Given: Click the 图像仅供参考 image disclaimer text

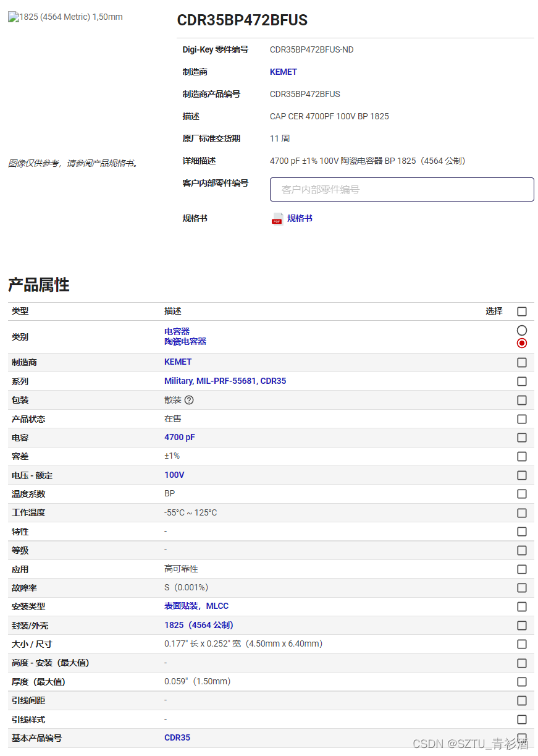Looking at the screenshot, I should (74, 164).
